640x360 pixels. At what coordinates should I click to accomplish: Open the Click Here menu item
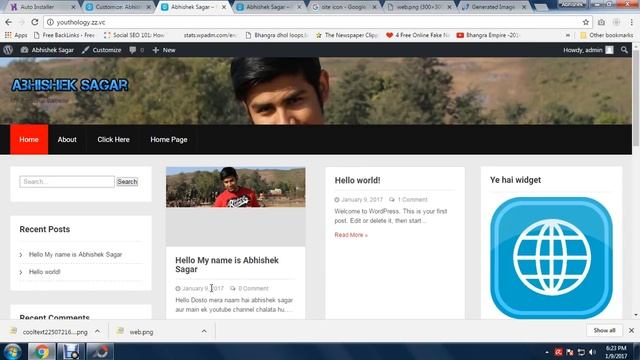point(113,140)
